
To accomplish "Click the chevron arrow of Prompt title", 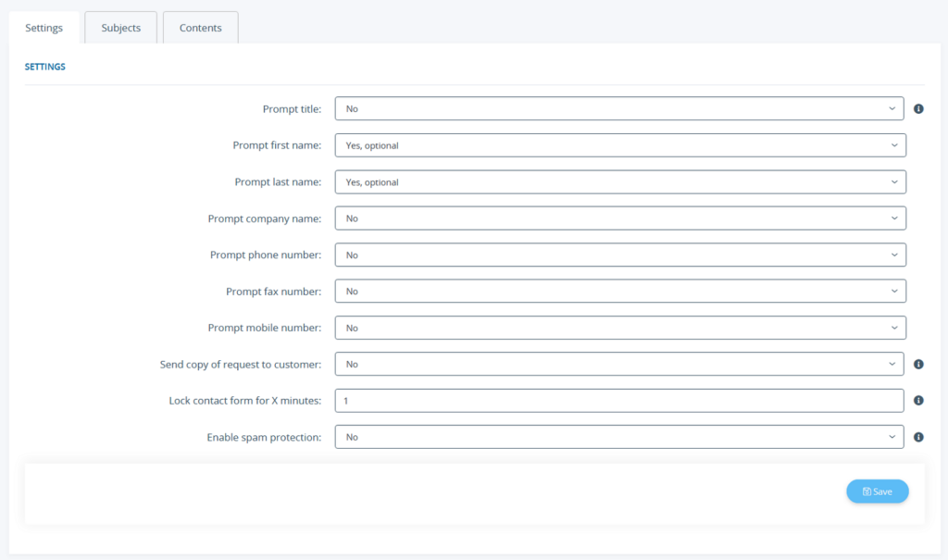I will click(892, 109).
